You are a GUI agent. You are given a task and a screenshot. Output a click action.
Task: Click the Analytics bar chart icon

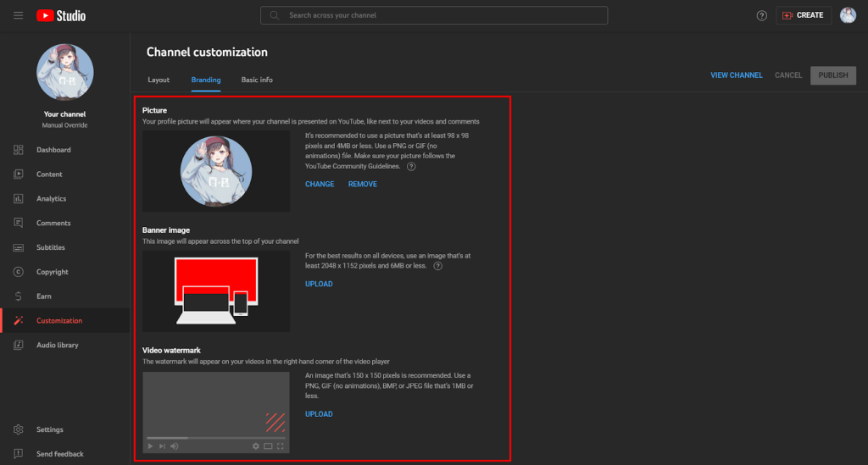(19, 198)
